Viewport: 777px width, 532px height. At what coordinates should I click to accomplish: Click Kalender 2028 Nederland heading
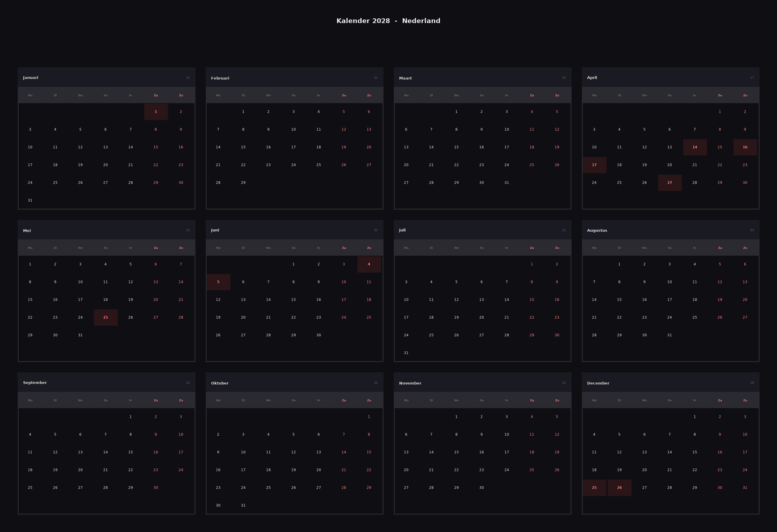388,21
